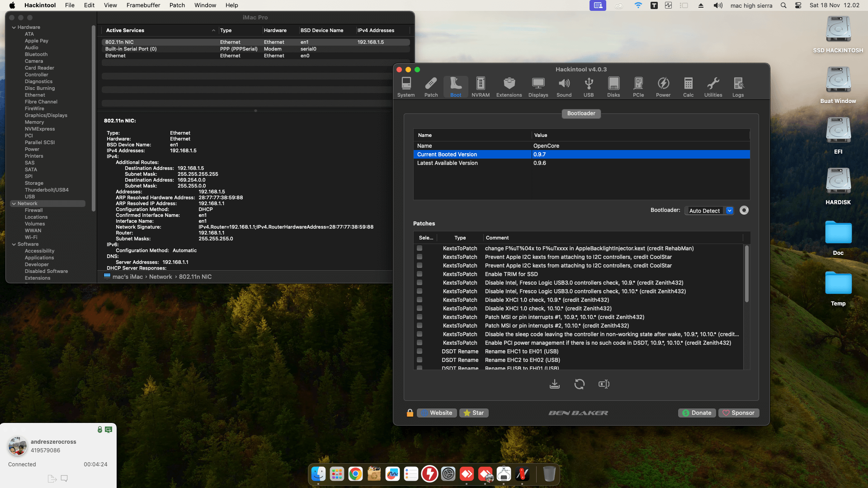
Task: View the Logs section
Action: [738, 87]
